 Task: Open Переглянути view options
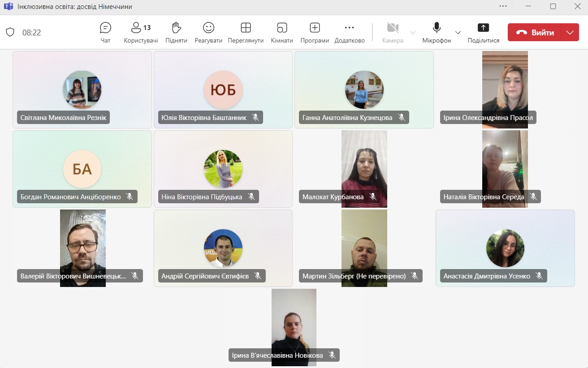click(246, 32)
